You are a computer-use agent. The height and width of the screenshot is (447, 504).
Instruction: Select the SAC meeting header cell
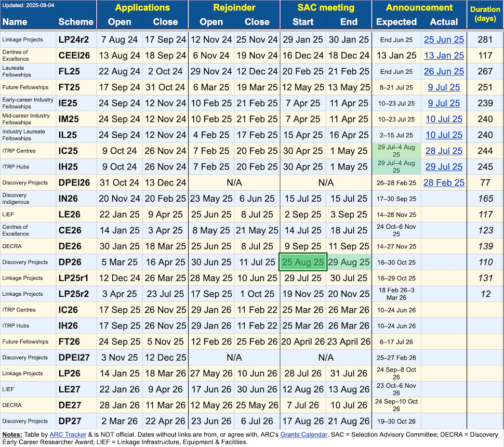click(326, 8)
